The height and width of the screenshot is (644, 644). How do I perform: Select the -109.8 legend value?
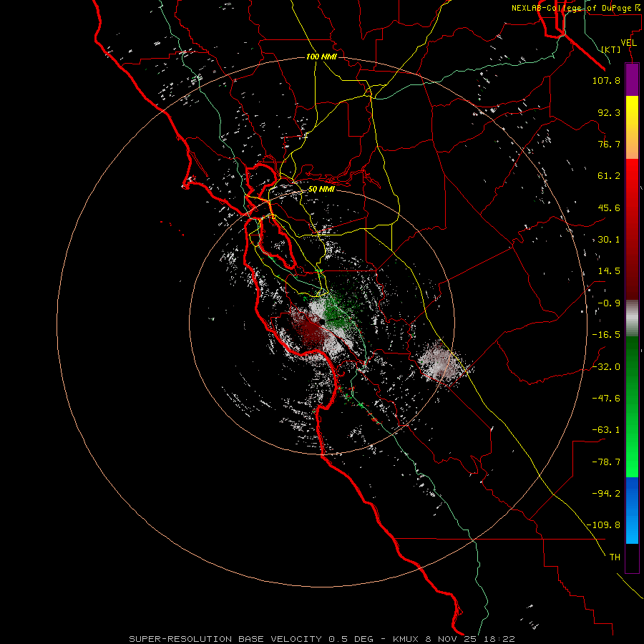coord(603,525)
